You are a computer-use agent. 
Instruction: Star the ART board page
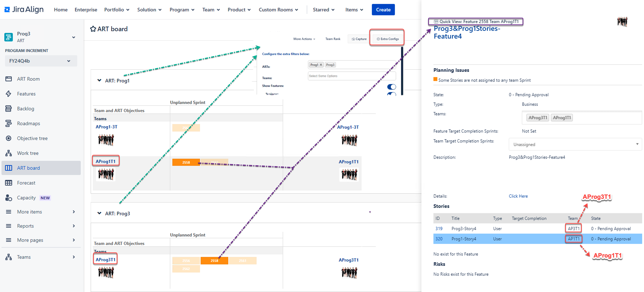click(93, 29)
